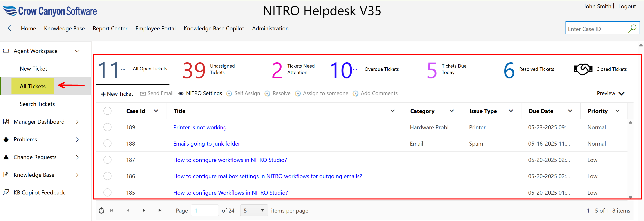Click the Self Assign action icon
Screen dimensions: 644x221
point(229,94)
